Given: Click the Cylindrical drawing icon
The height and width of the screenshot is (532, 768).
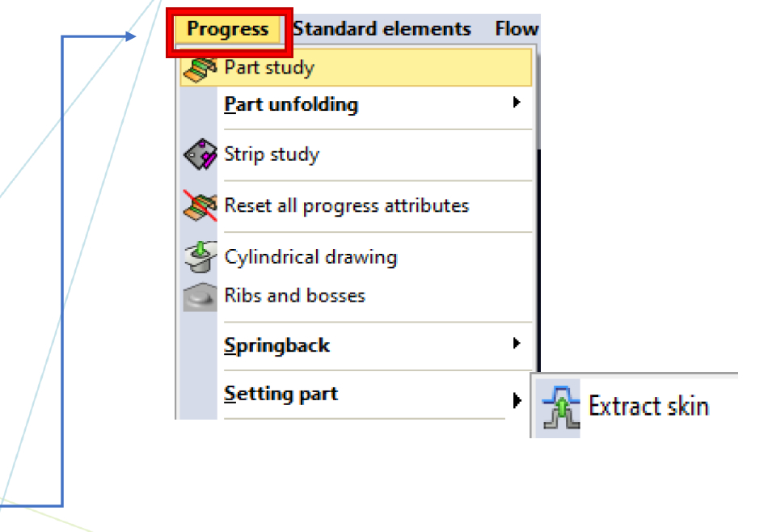Looking at the screenshot, I should 200,256.
